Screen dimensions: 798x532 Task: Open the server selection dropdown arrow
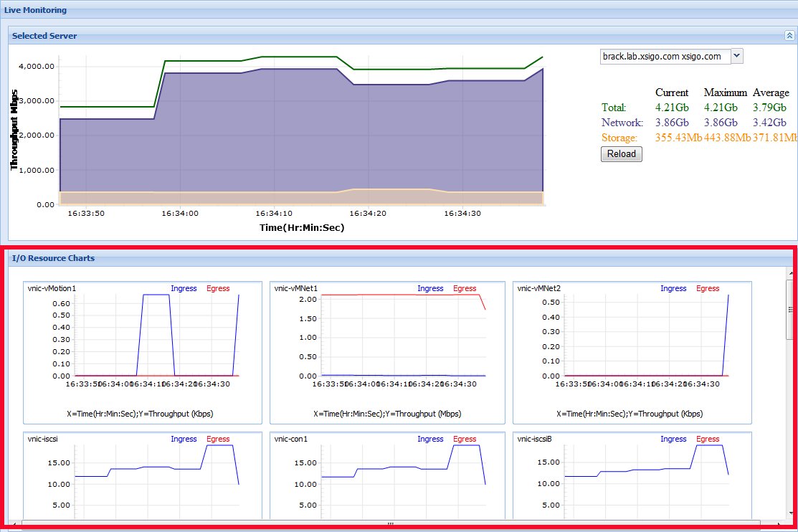(737, 56)
